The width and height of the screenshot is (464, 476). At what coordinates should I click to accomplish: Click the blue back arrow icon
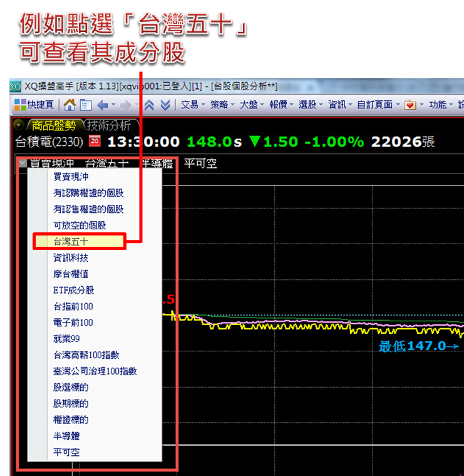[103, 105]
